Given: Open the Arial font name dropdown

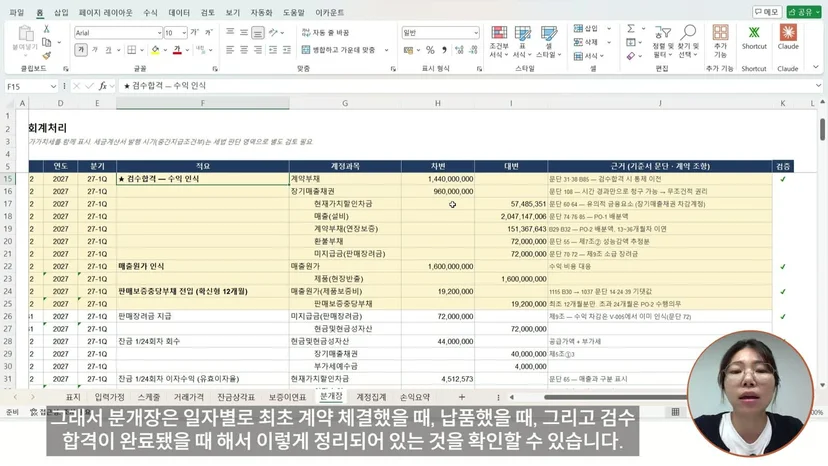Looking at the screenshot, I should tap(159, 33).
